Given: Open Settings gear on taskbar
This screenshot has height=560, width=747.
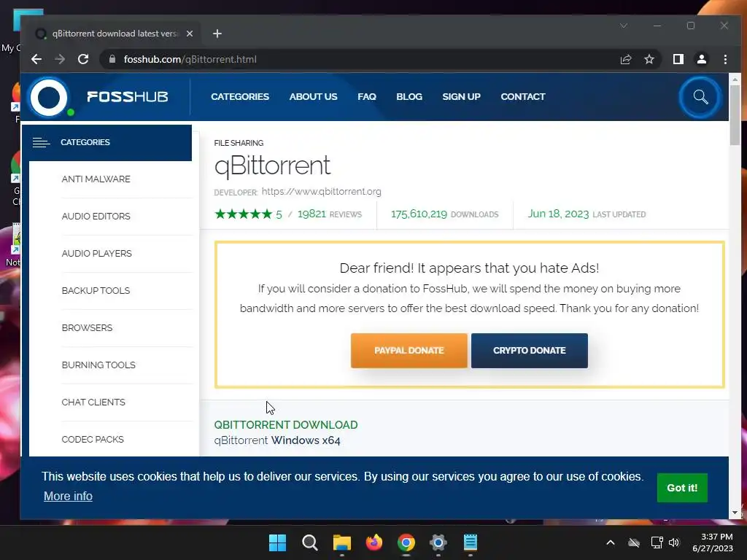Looking at the screenshot, I should click(x=438, y=542).
